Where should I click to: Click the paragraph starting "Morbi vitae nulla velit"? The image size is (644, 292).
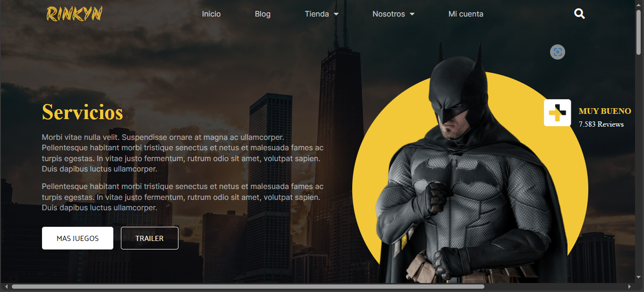click(183, 153)
